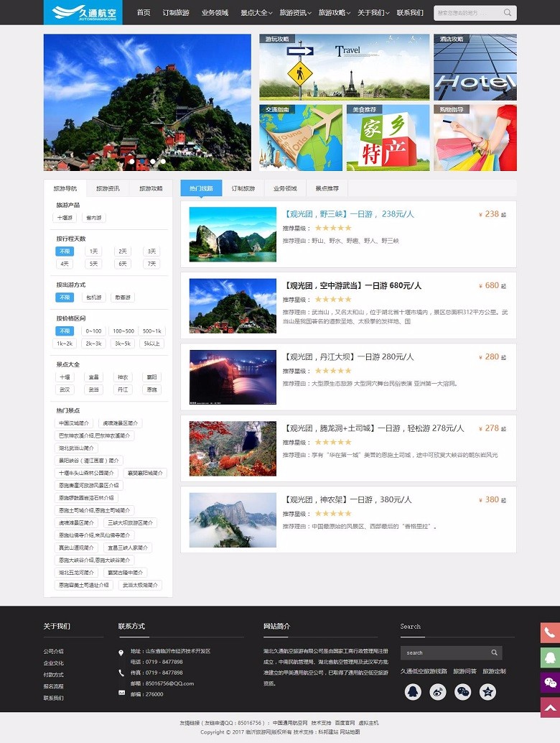Click the WeChat circle icon in the footer
The width and height of the screenshot is (560, 743).
coord(462,692)
